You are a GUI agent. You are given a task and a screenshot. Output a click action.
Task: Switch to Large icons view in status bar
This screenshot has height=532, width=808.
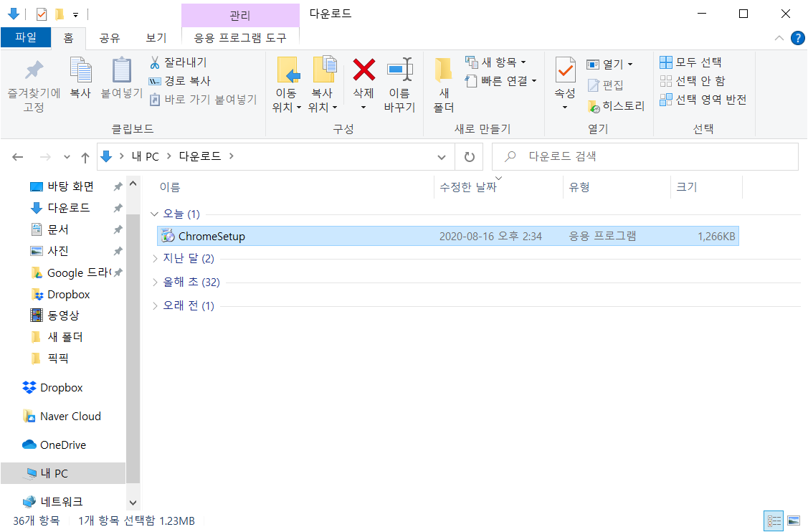pyautogui.click(x=794, y=521)
